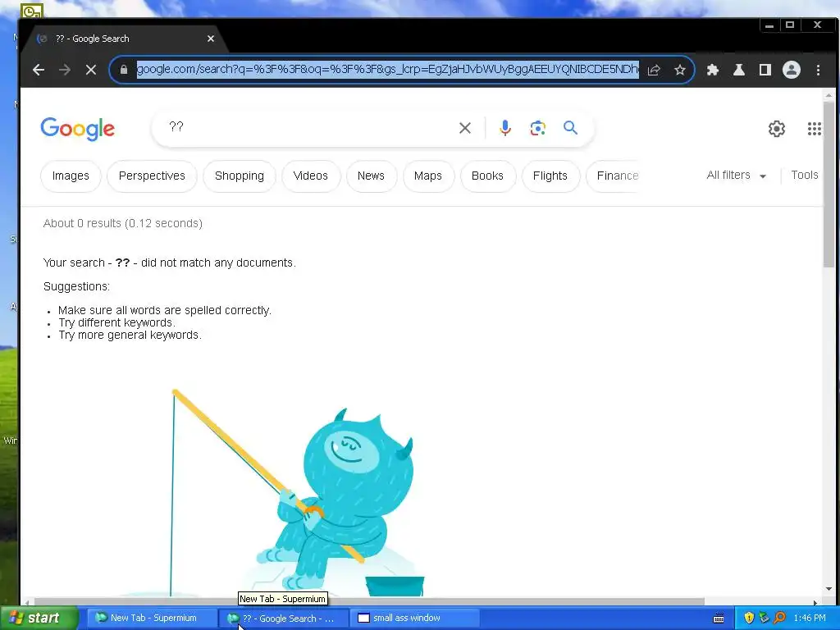Open the Extensions puzzle icon
Viewport: 840px width, 630px height.
(x=713, y=70)
